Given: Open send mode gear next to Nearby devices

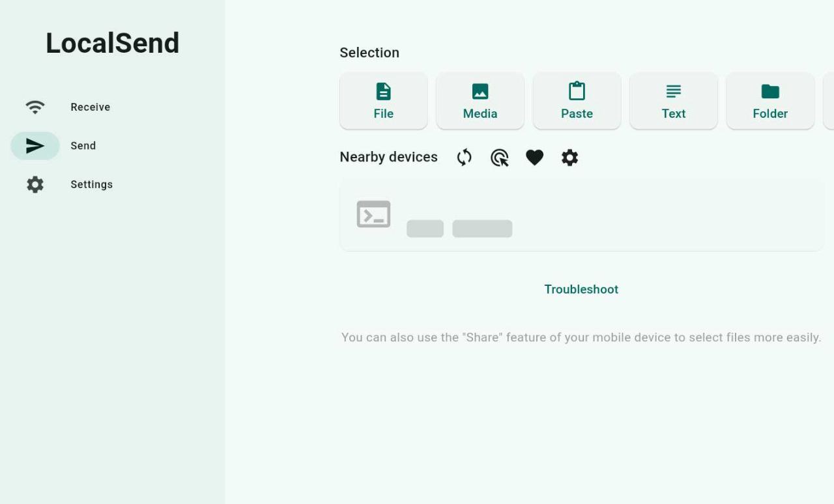Looking at the screenshot, I should (569, 158).
